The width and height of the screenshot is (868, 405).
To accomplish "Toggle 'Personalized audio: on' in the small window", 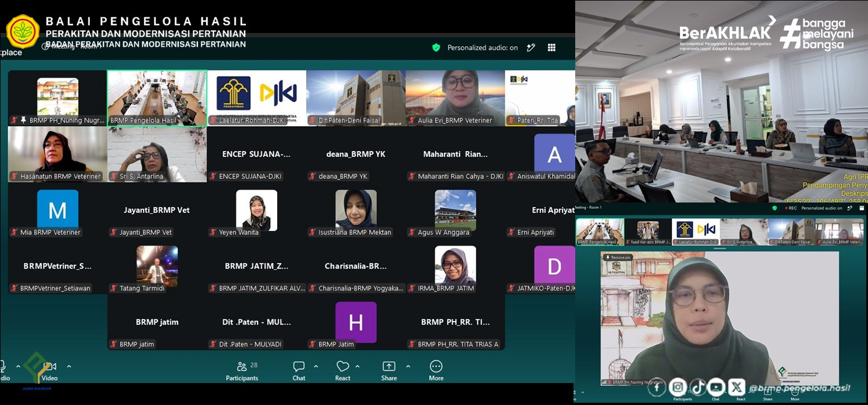I will pyautogui.click(x=822, y=208).
